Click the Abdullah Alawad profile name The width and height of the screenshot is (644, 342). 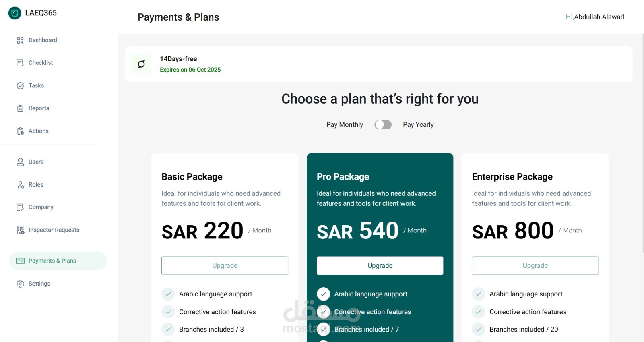[599, 17]
